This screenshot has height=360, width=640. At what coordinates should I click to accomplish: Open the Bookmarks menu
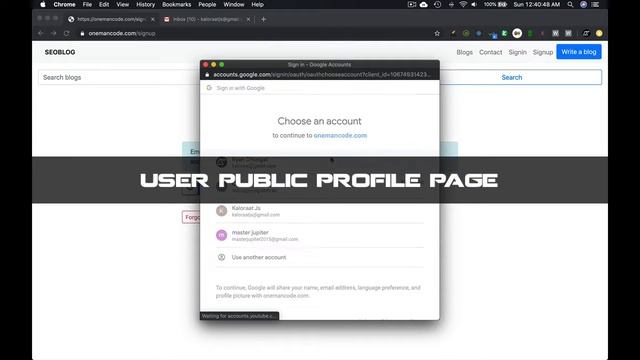click(x=176, y=4)
